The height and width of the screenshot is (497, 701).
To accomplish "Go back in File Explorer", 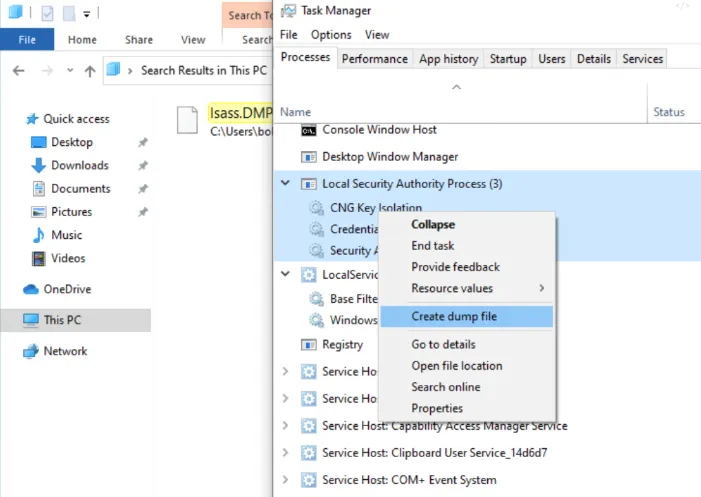I will [19, 71].
